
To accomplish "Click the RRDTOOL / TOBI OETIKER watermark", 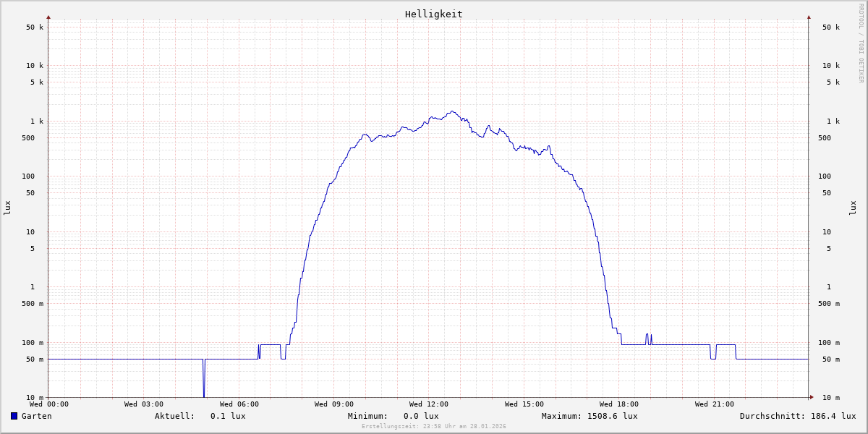I will pyautogui.click(x=861, y=43).
